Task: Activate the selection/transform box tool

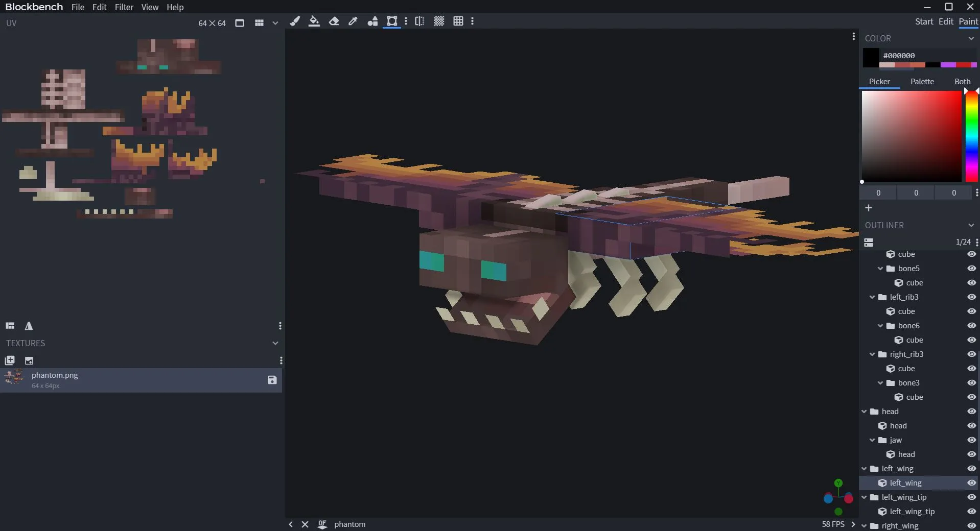Action: pyautogui.click(x=392, y=21)
